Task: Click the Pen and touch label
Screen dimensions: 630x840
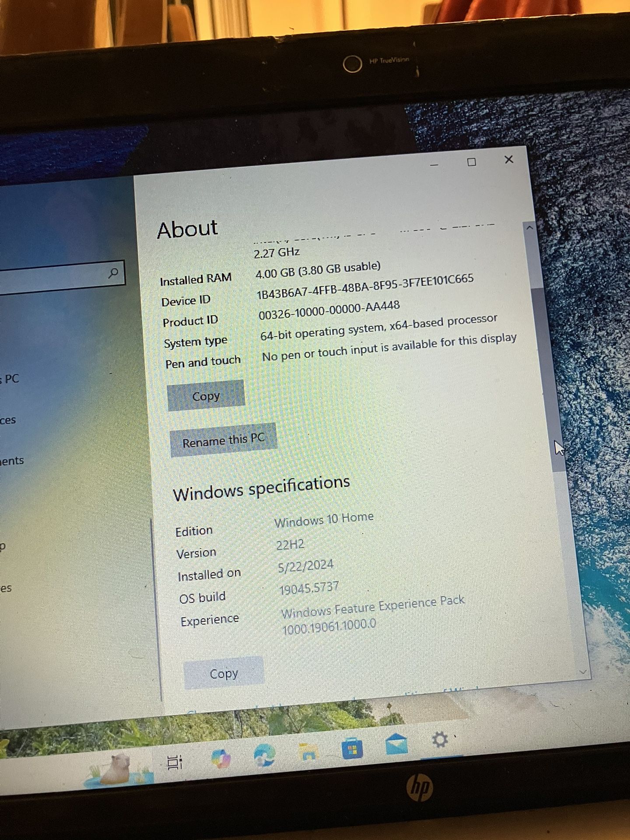Action: [x=203, y=362]
